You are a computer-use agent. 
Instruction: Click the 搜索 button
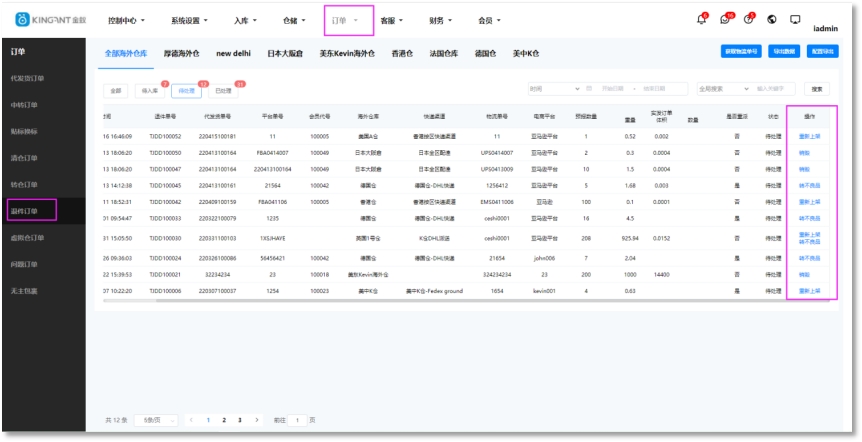coord(818,89)
